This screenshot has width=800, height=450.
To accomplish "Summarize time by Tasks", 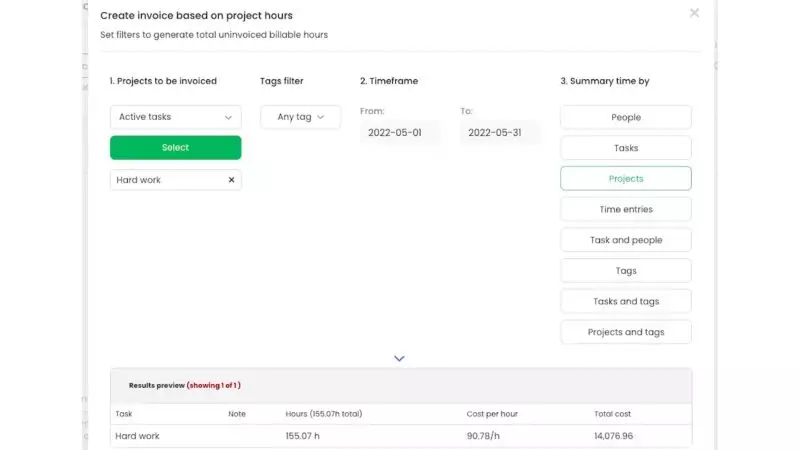I will (625, 148).
